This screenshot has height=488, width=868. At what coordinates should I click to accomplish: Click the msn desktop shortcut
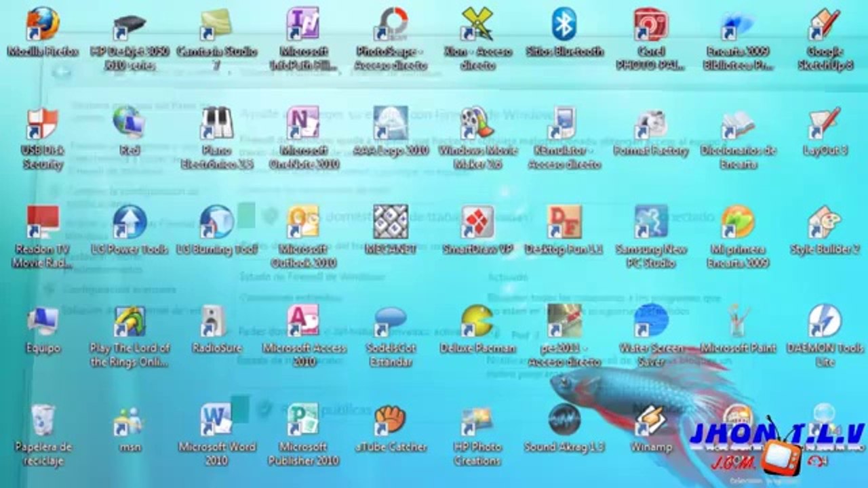click(130, 420)
